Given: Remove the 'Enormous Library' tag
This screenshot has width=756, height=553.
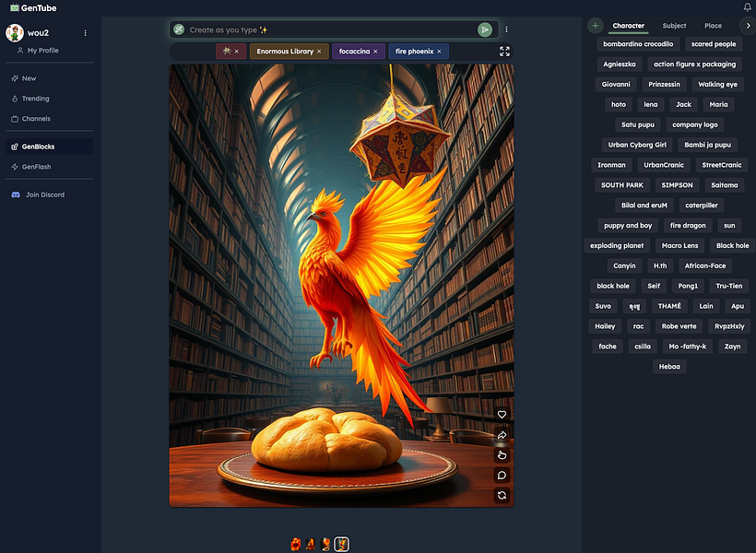Looking at the screenshot, I should 318,51.
